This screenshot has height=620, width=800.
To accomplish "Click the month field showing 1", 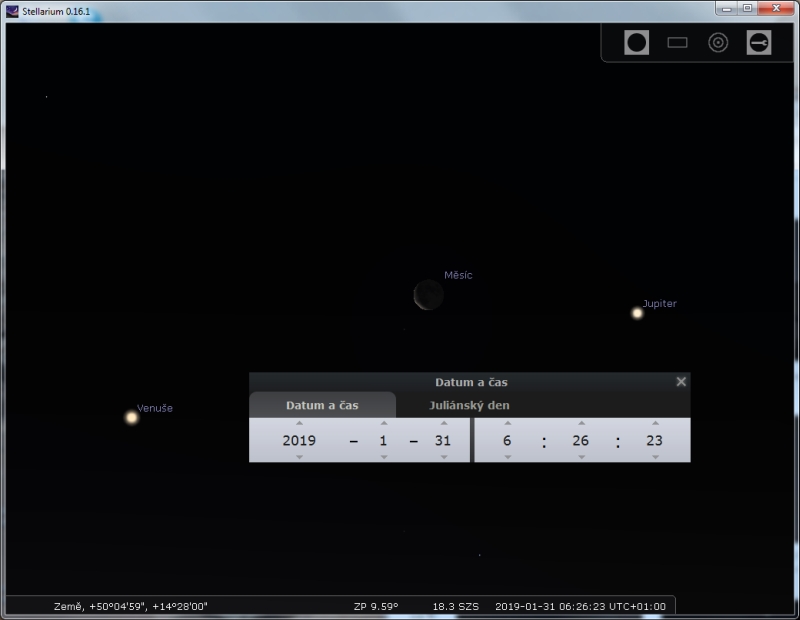I will point(384,440).
